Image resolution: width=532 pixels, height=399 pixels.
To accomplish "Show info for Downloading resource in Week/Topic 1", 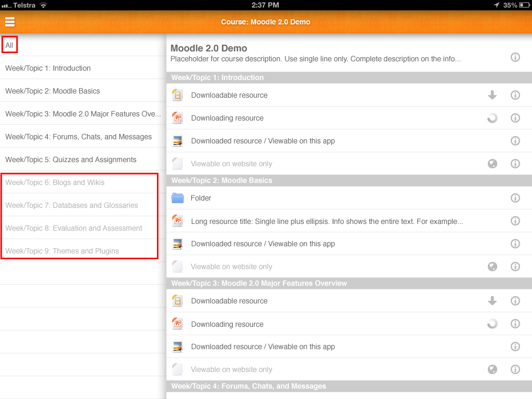I will [x=515, y=118].
